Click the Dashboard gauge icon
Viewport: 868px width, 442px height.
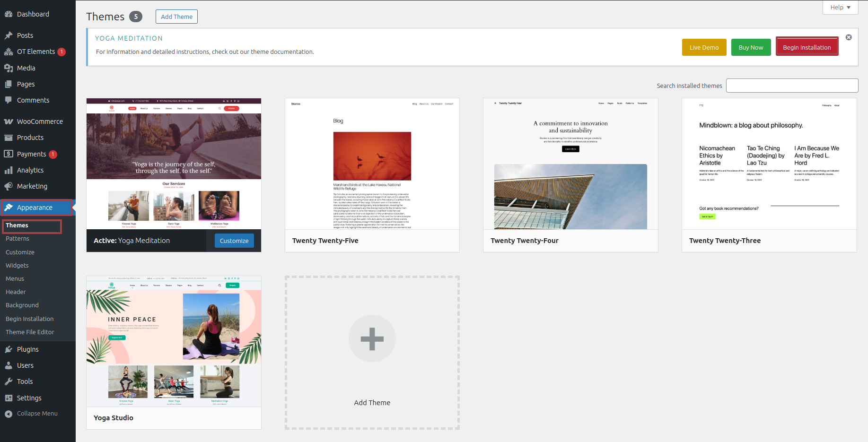(x=9, y=14)
